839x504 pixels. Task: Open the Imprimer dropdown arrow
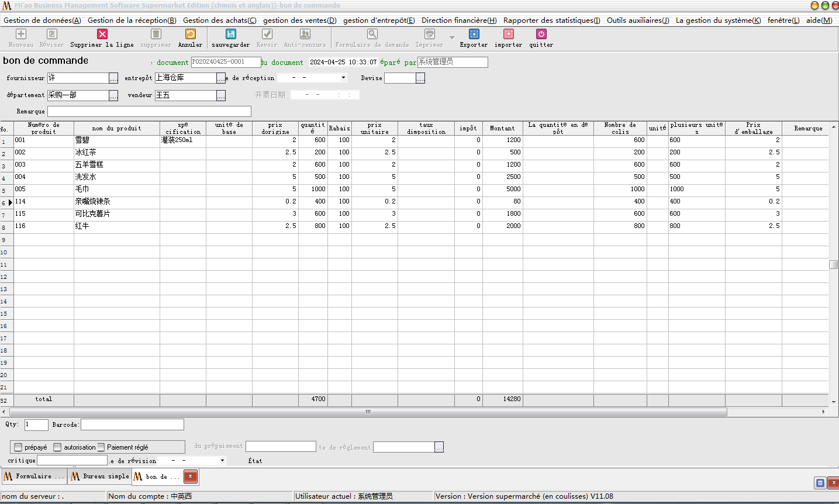pos(452,38)
